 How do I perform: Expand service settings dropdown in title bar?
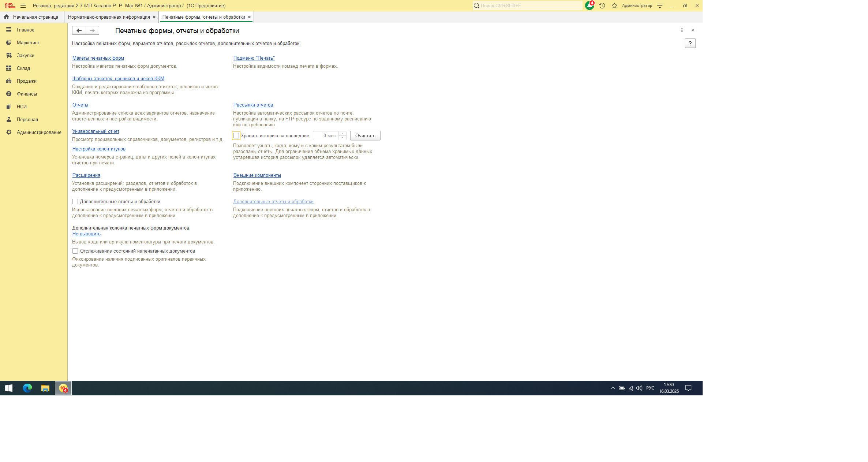click(660, 5)
